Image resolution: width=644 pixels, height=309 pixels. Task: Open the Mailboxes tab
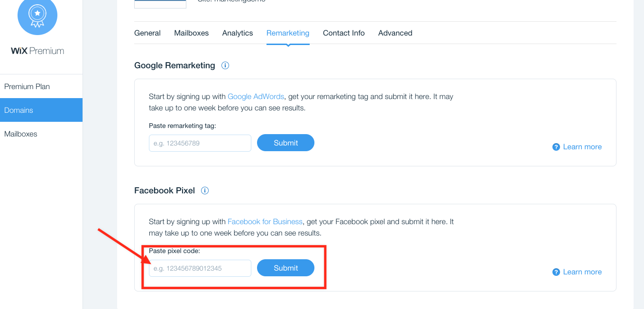pyautogui.click(x=192, y=33)
